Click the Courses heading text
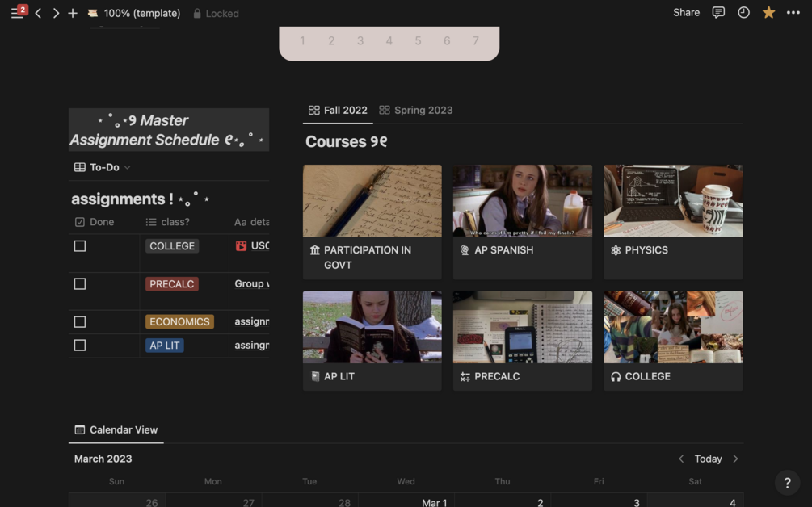Viewport: 812px width, 507px height. click(x=346, y=142)
